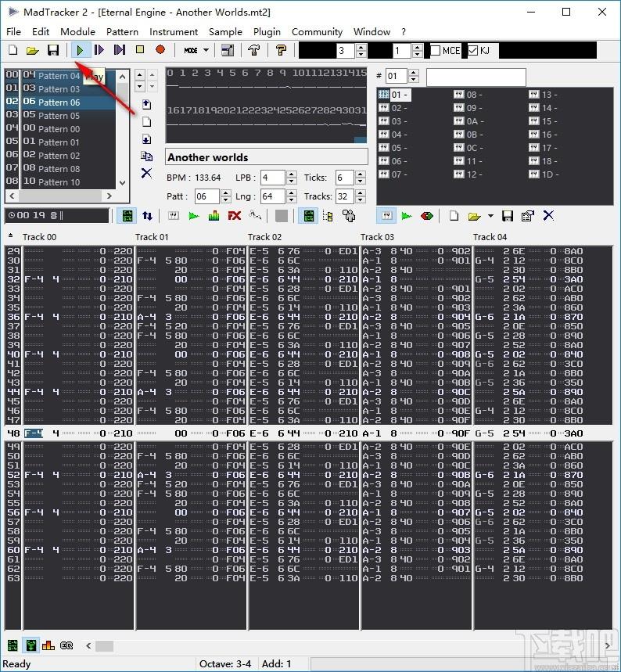Enable the MCE checkbox
Image resolution: width=621 pixels, height=672 pixels.
coord(436,51)
